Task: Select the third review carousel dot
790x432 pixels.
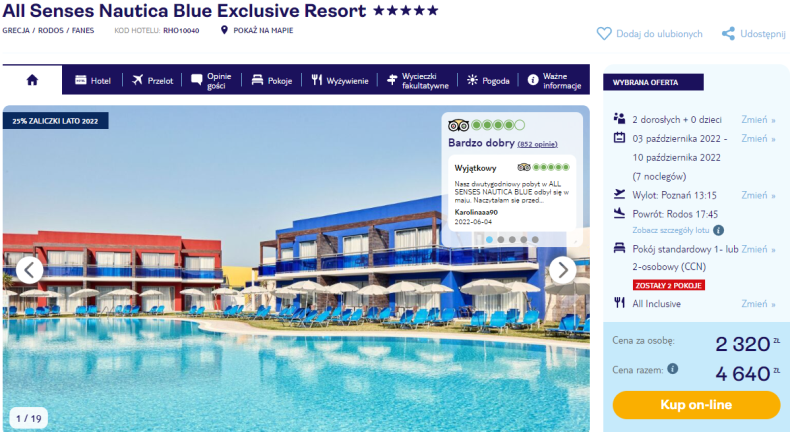Action: pos(512,239)
